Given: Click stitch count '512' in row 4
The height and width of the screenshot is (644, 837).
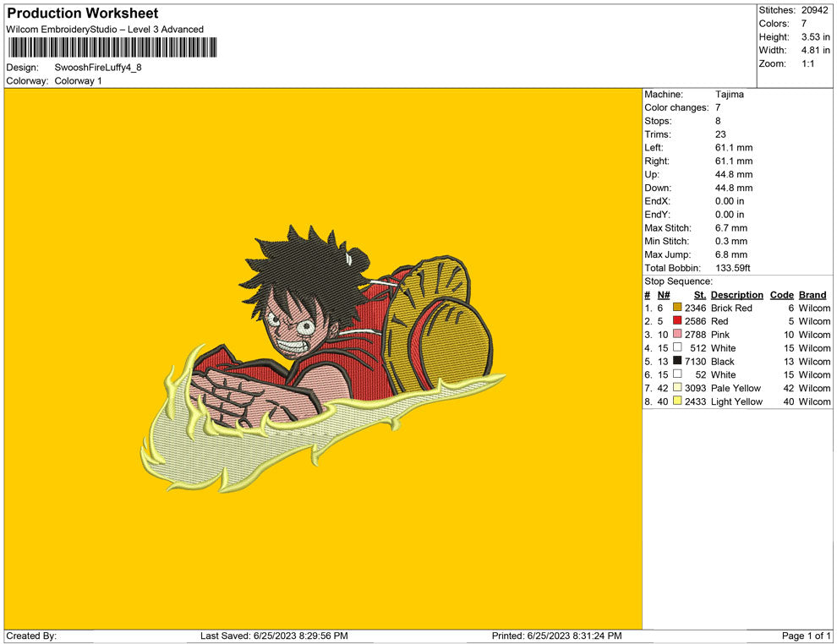Looking at the screenshot, I should 698,348.
